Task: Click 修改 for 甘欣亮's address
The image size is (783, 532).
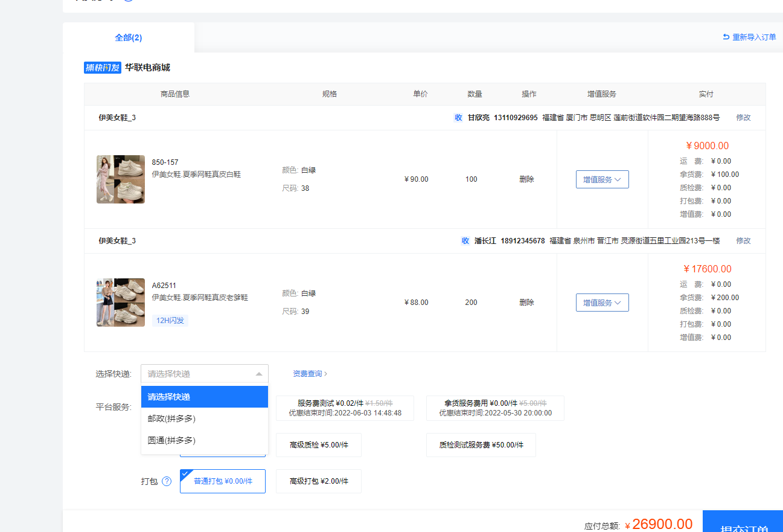Action: (x=743, y=118)
